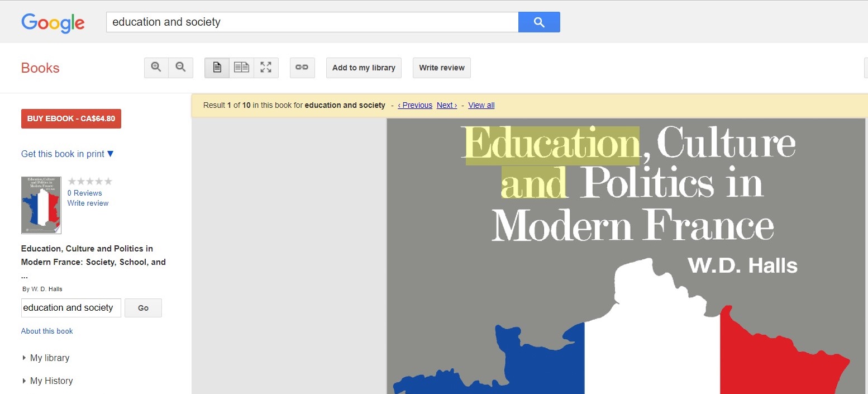Image resolution: width=868 pixels, height=394 pixels.
Task: Click the Google Books search icon
Action: coord(538,22)
